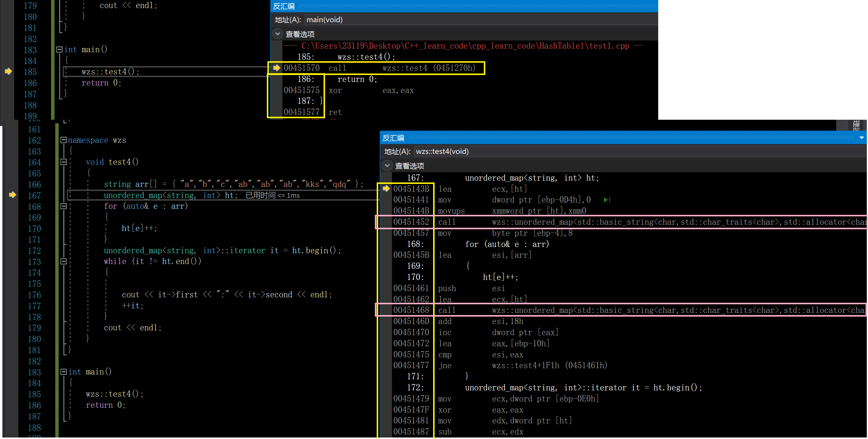Click the current-statement arrow at line 167

point(13,195)
